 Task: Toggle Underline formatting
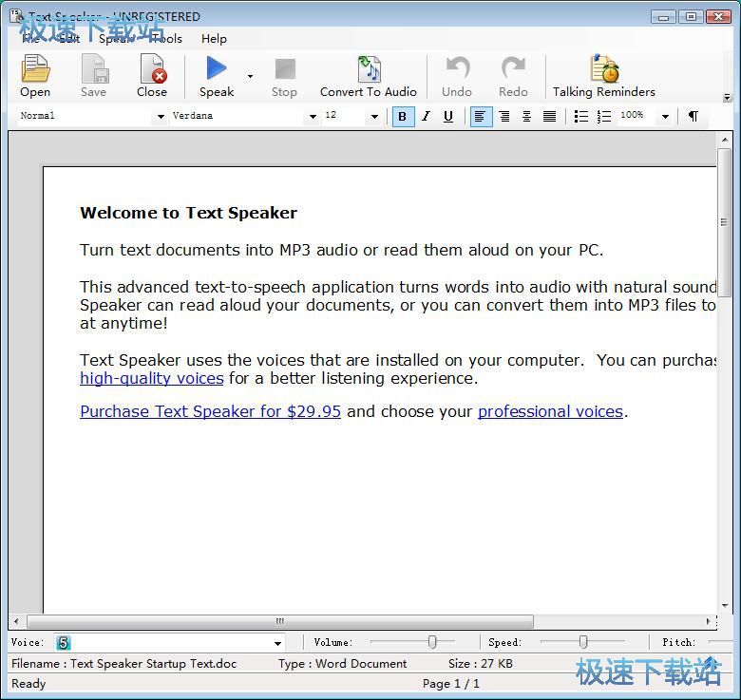tap(448, 116)
